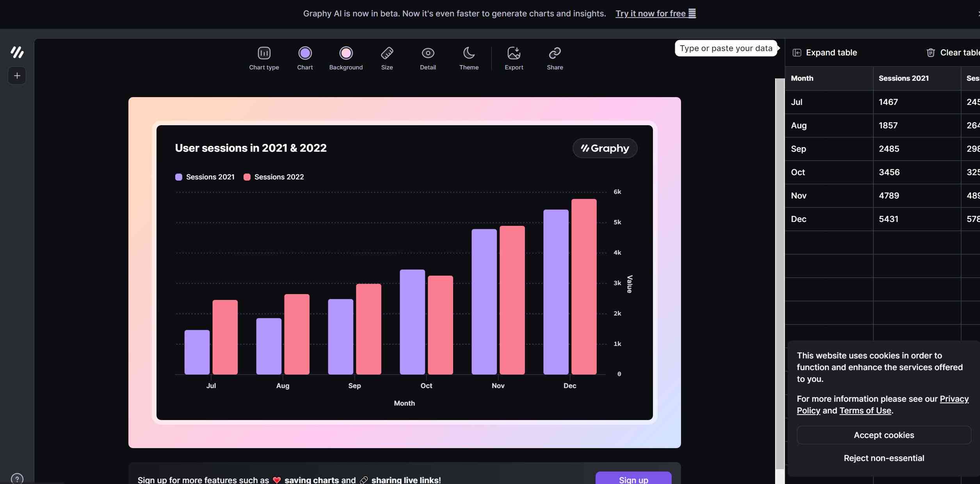Image resolution: width=980 pixels, height=484 pixels.
Task: Toggle Sessions 2021 legend checkbox
Action: (179, 177)
